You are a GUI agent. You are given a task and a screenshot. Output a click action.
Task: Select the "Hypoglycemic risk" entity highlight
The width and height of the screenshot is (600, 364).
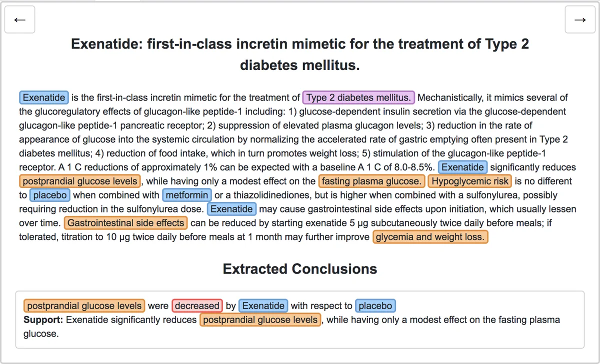coord(469,181)
